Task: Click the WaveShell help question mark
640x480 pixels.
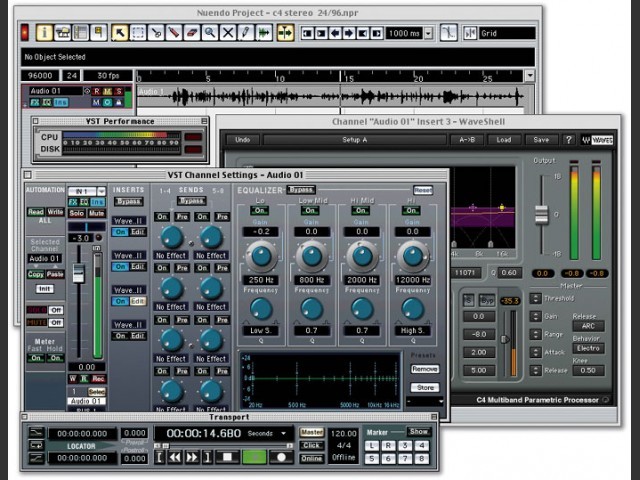Action: coord(569,140)
